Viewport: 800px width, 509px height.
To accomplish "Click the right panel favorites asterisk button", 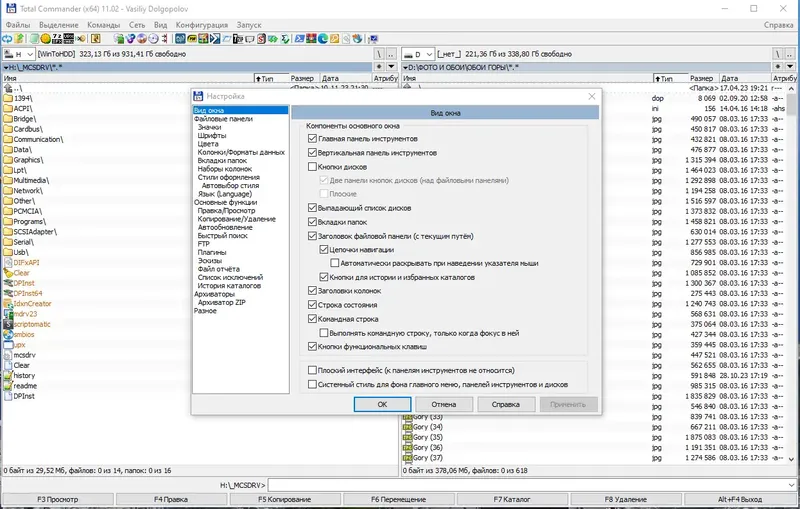I will (777, 67).
